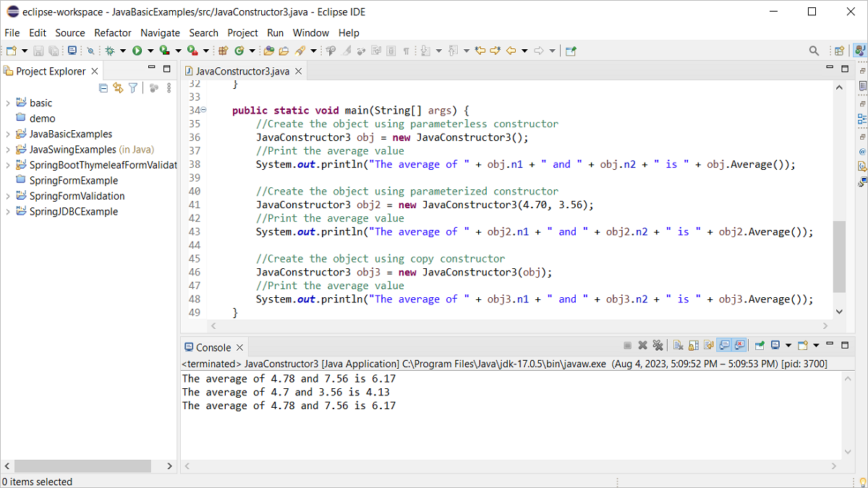This screenshot has height=488, width=868.
Task: Open the Project Explorer filter funnel icon
Action: (133, 87)
